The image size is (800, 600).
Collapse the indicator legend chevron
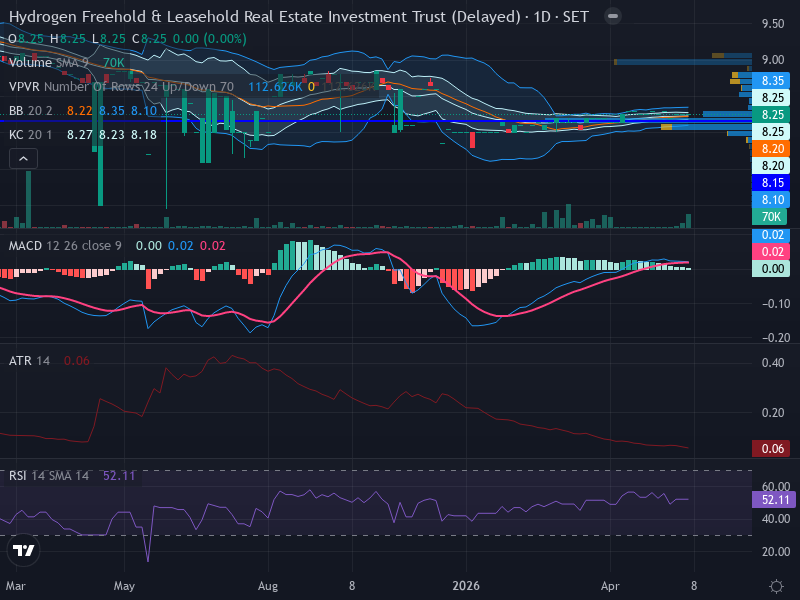(23, 159)
